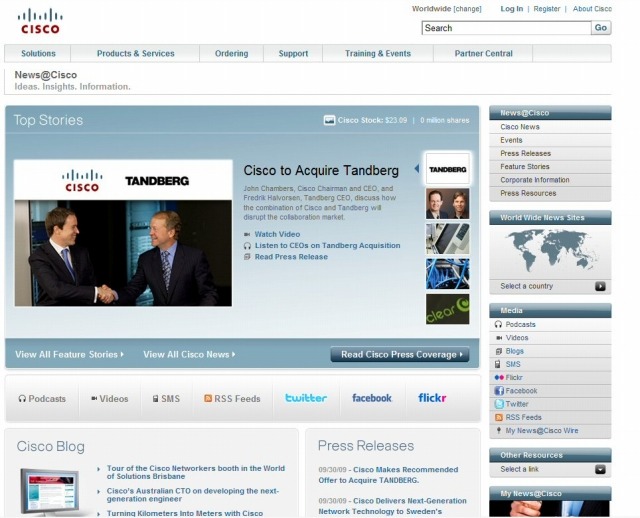Click document icon beside Read Press Release
640x518 pixels.
(247, 257)
